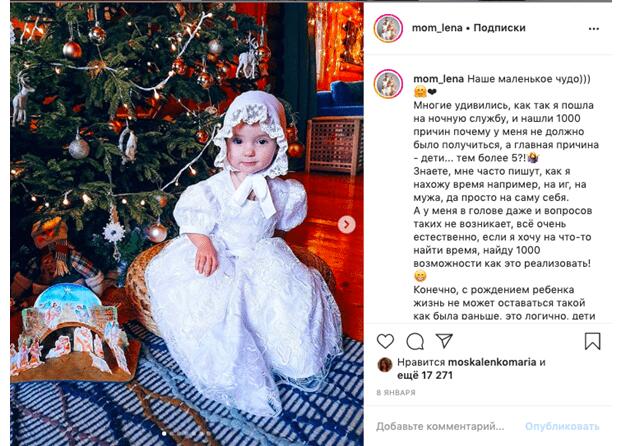Share post with paper plane icon

pos(444,340)
